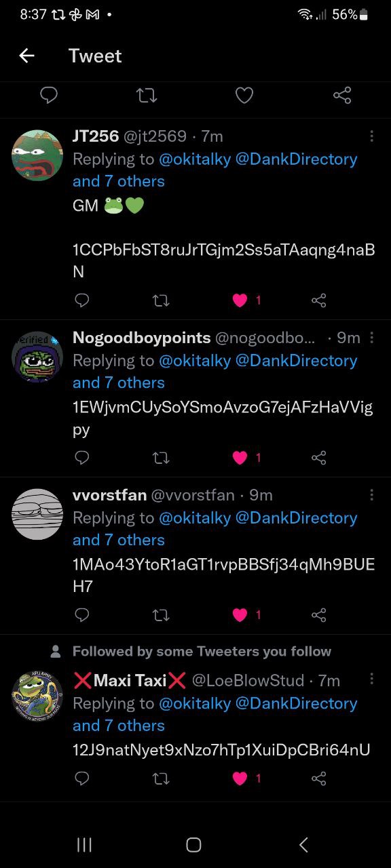Retweet JT256's GM tweet
Image resolution: width=391 pixels, height=868 pixels.
coord(161,300)
